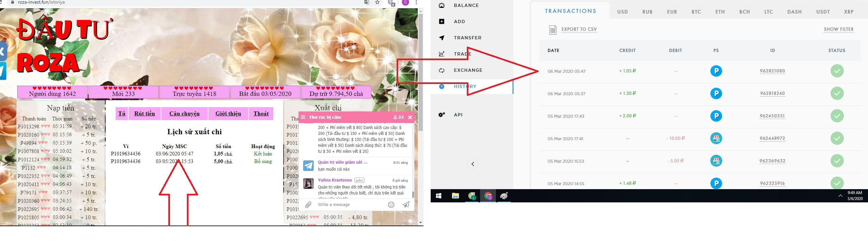Click the Export to CSV spreadsheet icon
Image resolution: width=868 pixels, height=248 pixels.
point(553,30)
